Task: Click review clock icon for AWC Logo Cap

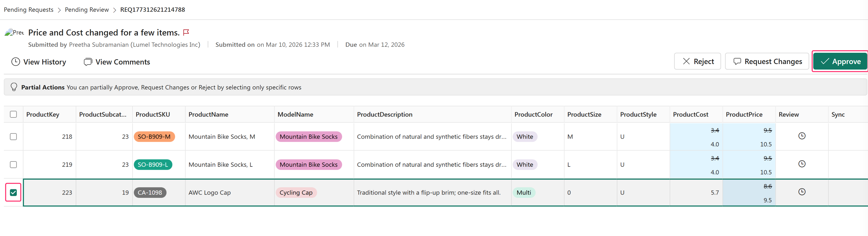Action: 802,192
